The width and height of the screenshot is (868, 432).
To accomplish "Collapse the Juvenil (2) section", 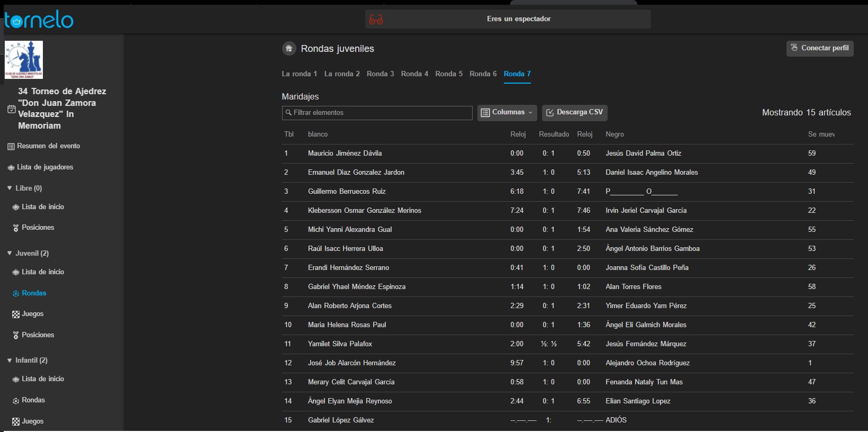I will coord(10,253).
